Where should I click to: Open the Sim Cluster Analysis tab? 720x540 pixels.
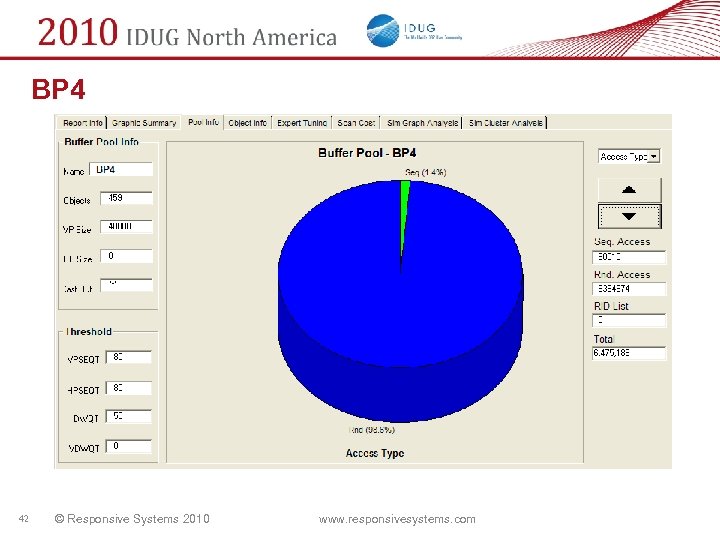(x=506, y=123)
